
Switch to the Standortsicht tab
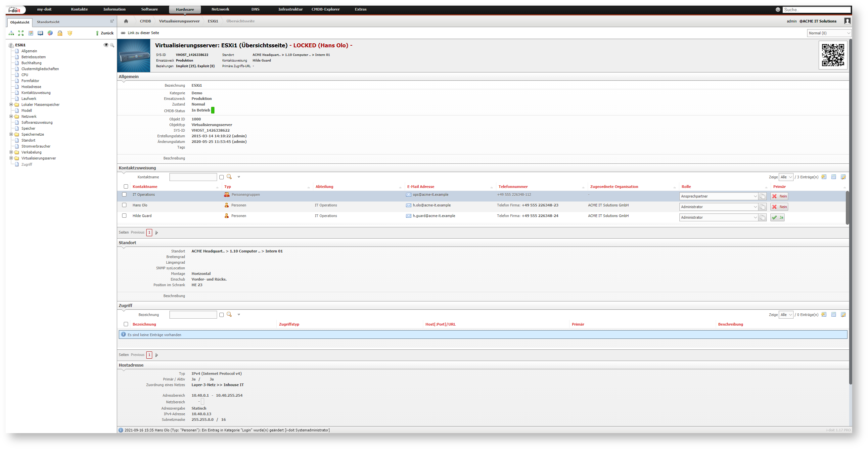pos(48,22)
